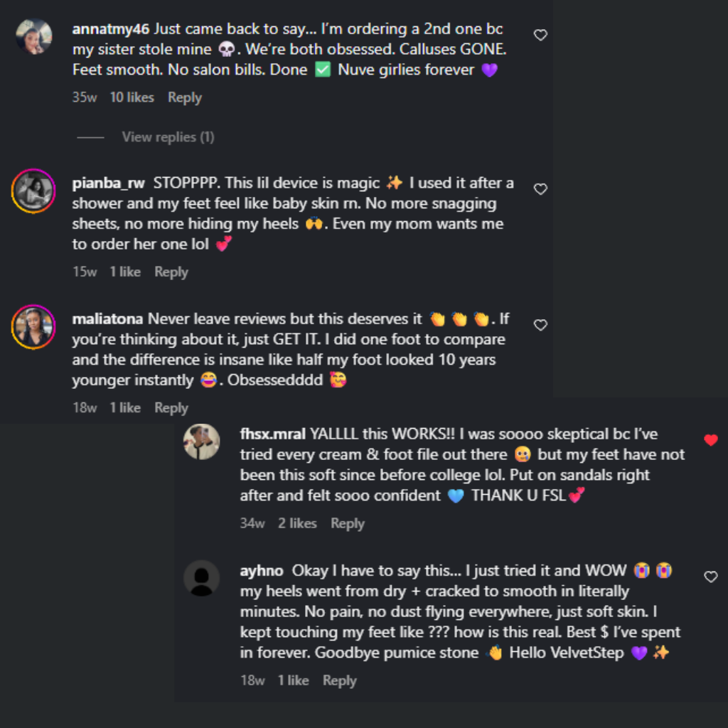Expand View replies (1) under annatmy46
This screenshot has width=728, height=728.
(168, 137)
